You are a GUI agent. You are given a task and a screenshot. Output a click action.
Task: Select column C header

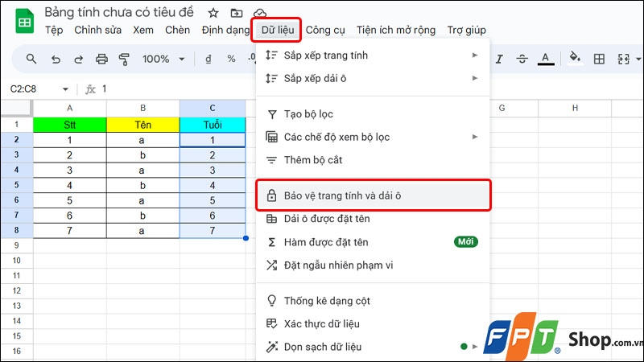tap(213, 109)
